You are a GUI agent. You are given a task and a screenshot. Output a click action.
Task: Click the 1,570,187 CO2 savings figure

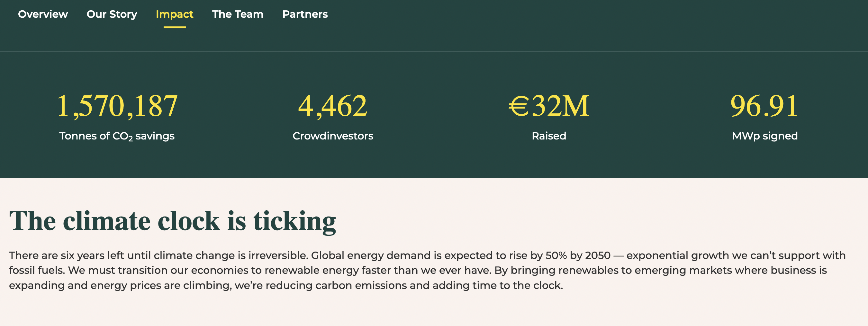[117, 106]
